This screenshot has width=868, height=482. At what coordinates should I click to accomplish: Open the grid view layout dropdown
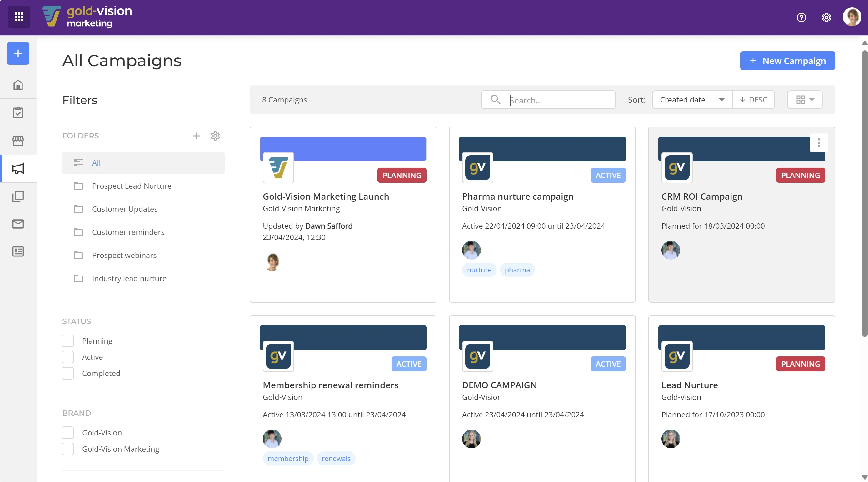click(805, 100)
